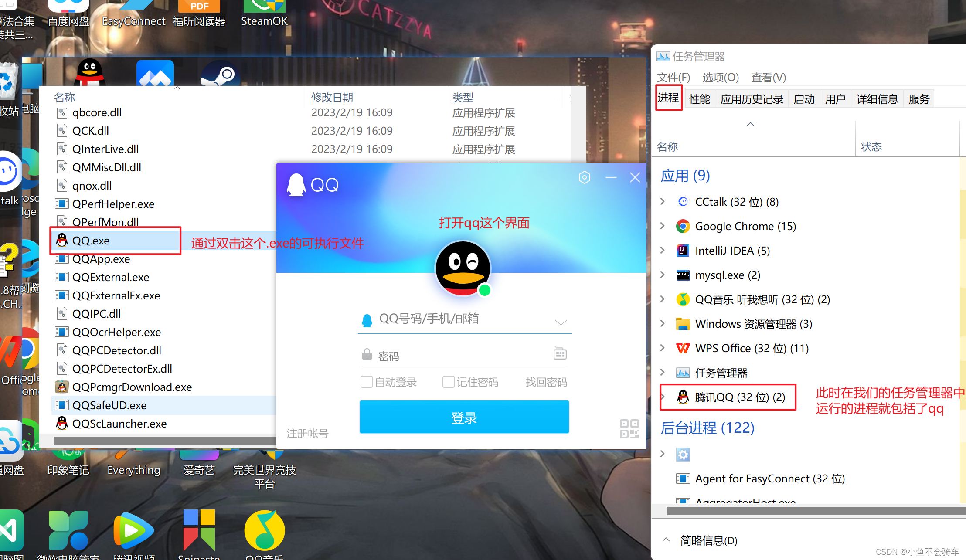Click the QQ penguin avatar
The width and height of the screenshot is (966, 560).
click(463, 268)
